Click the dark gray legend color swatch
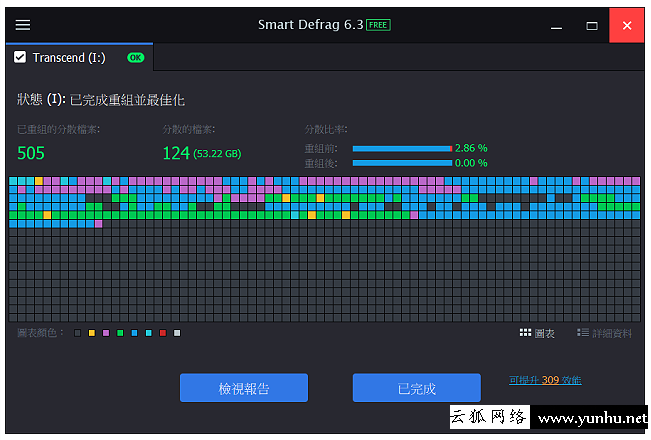 (x=78, y=333)
